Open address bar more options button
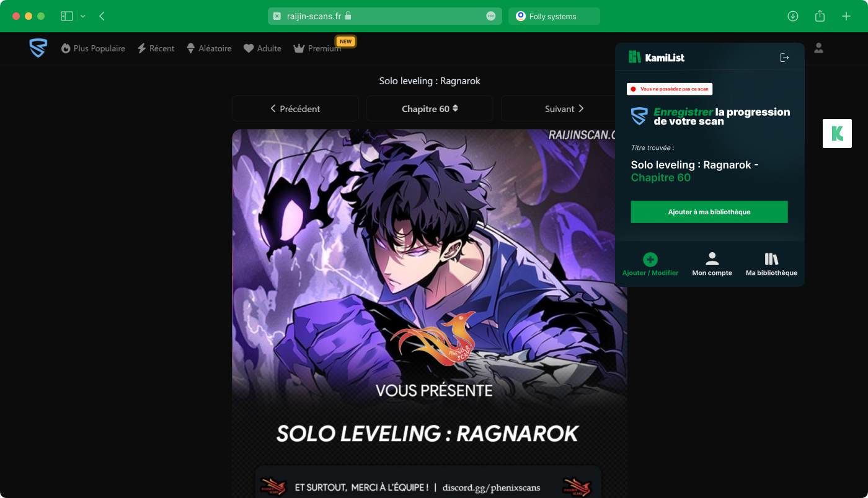 491,16
